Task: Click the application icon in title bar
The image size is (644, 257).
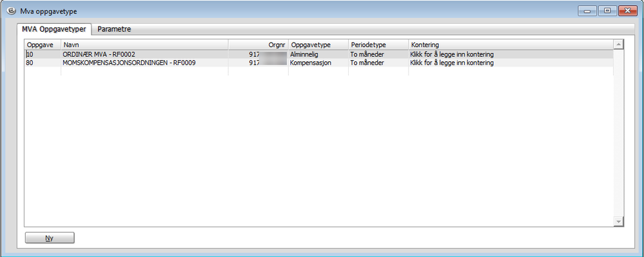Action: (12, 11)
